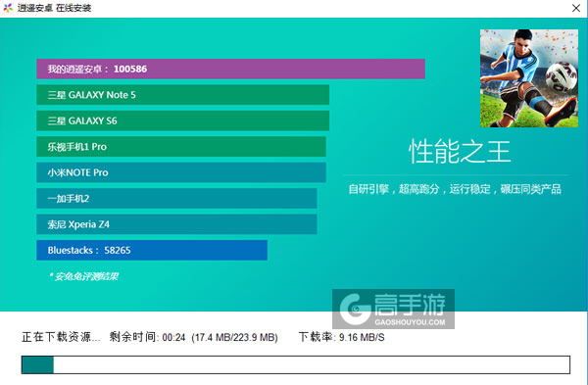Click the download progress bar

coord(296,364)
